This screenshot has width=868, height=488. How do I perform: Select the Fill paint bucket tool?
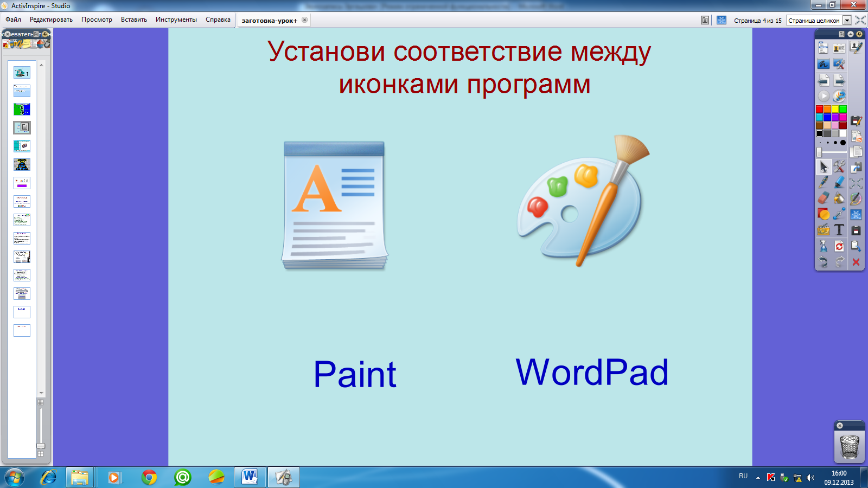839,198
